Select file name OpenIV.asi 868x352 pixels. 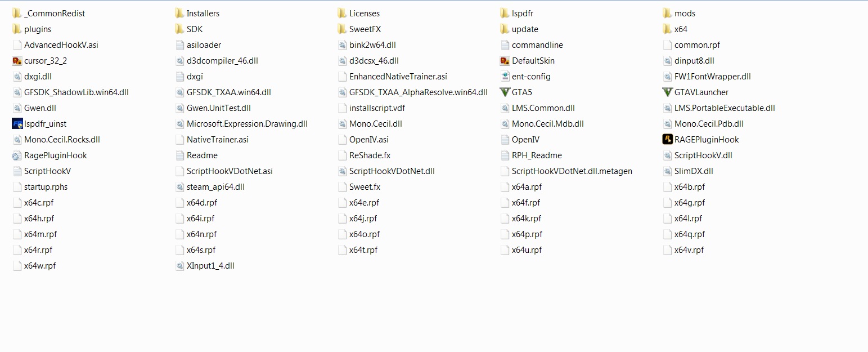pyautogui.click(x=369, y=140)
